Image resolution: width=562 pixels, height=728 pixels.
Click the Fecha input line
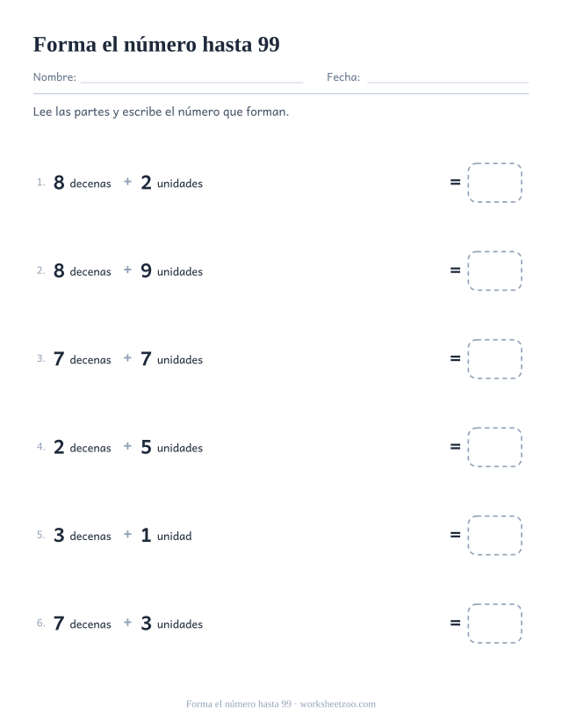pyautogui.click(x=448, y=77)
